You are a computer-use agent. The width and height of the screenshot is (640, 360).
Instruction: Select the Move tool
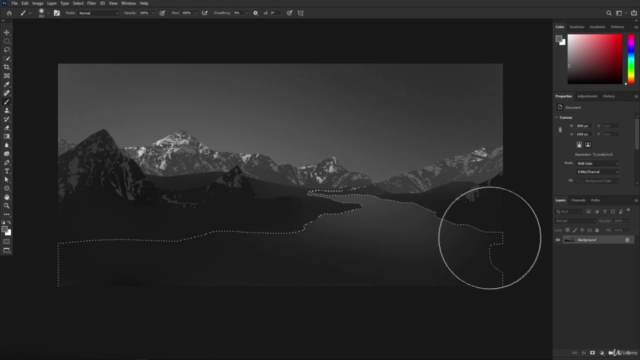[x=7, y=32]
